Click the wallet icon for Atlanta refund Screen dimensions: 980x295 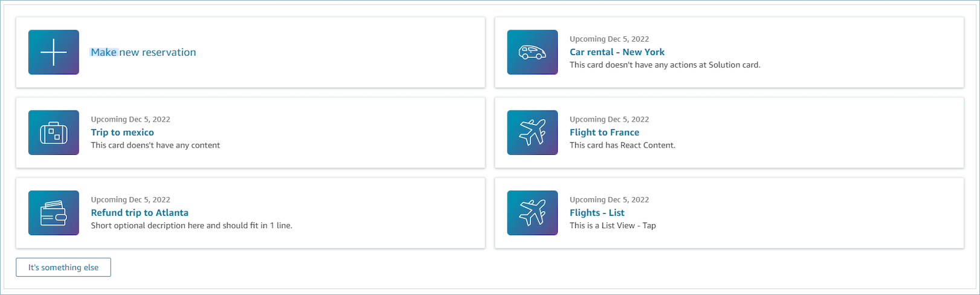tap(54, 213)
